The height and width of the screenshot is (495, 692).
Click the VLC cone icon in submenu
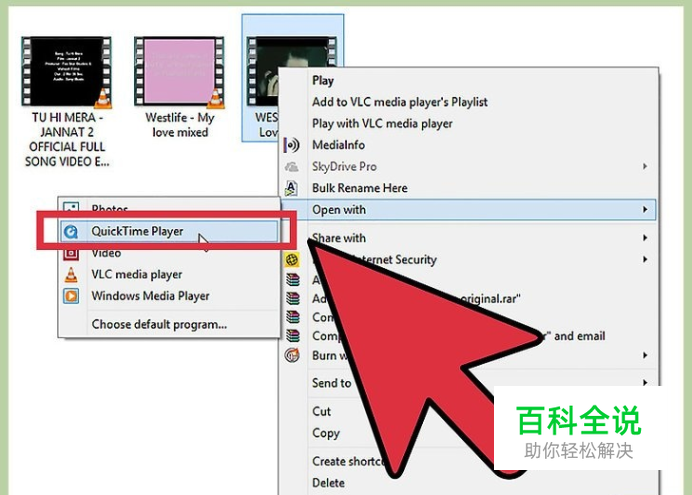pyautogui.click(x=71, y=274)
